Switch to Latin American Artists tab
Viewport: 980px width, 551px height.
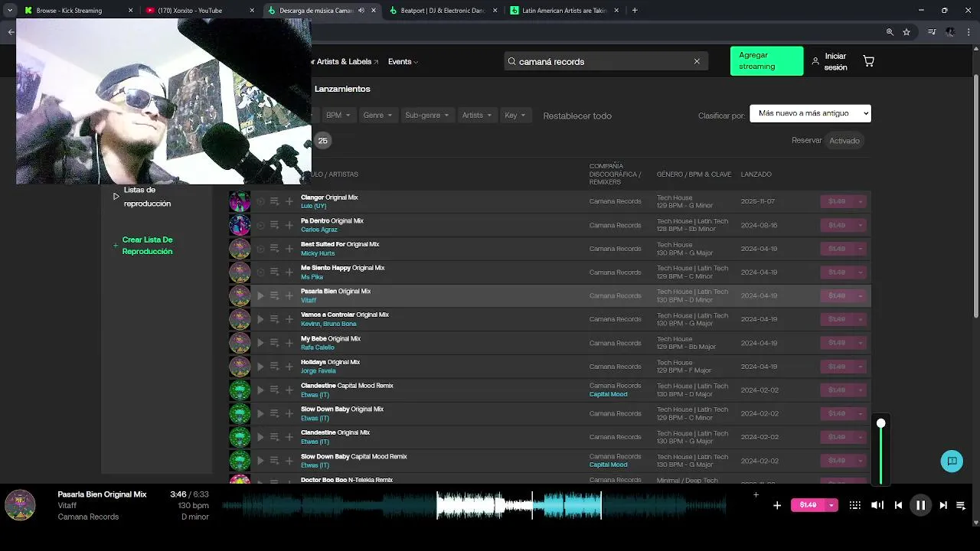(564, 11)
